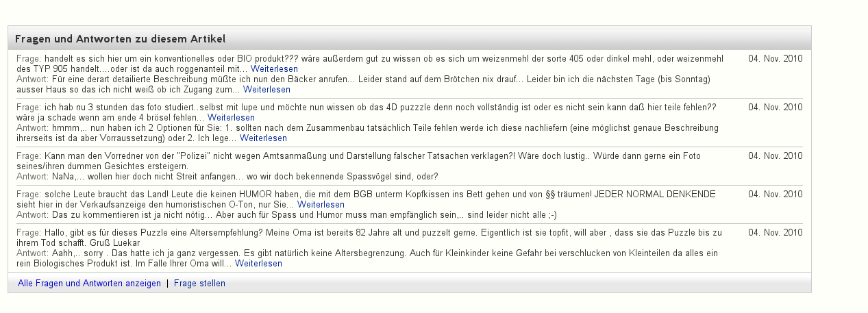Select answer 'Das zu kommentieren ist ja nicht nötig'
868x313 pixels.
tap(286, 214)
